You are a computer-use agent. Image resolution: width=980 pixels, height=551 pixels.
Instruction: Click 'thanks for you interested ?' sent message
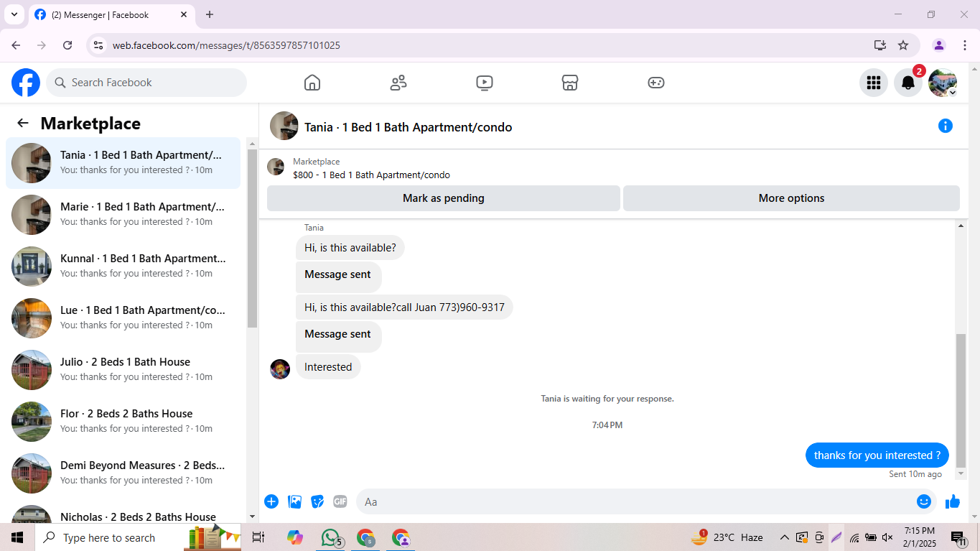click(877, 455)
